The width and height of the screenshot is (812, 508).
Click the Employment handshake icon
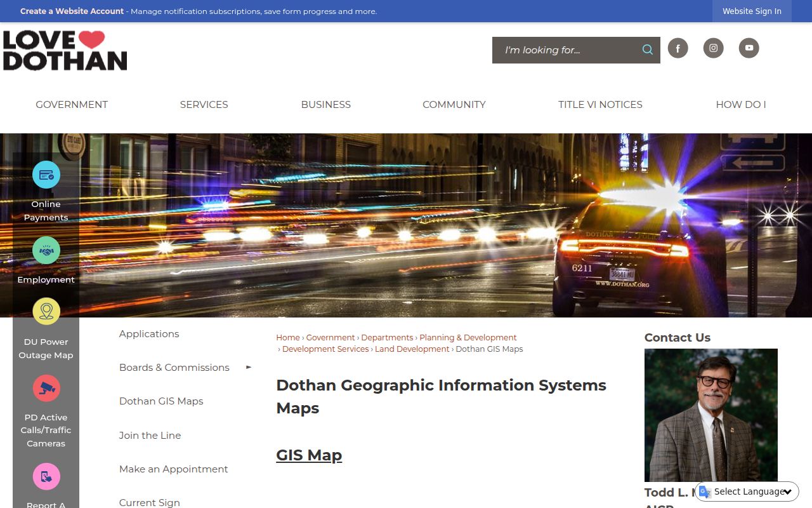coord(46,250)
